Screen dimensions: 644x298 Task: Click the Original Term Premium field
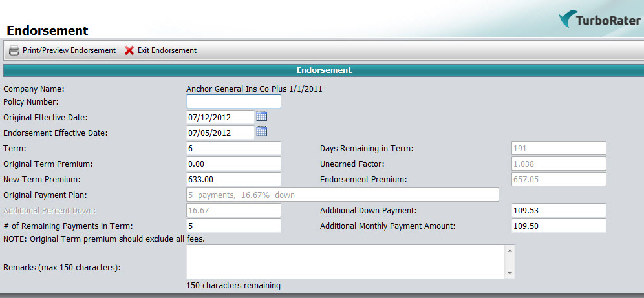(x=233, y=164)
